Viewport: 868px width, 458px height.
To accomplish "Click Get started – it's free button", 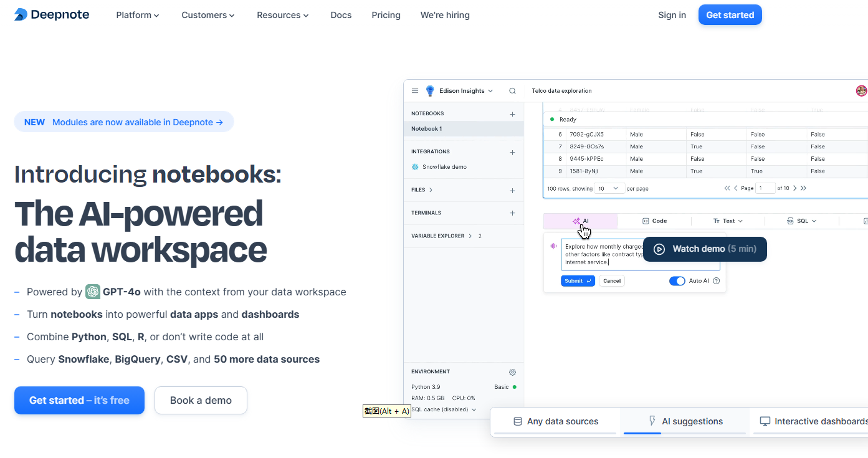I will click(x=79, y=401).
